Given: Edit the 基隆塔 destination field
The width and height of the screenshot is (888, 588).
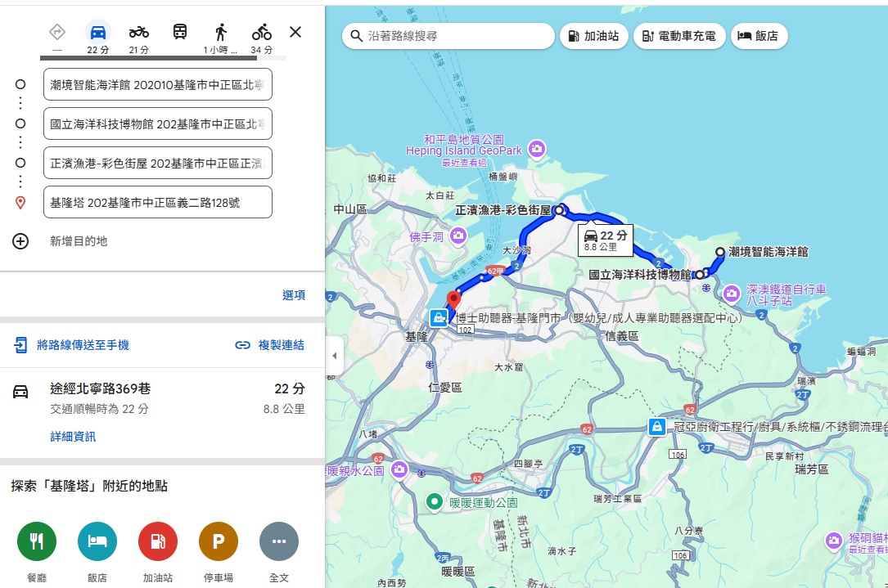Looking at the screenshot, I should click(157, 202).
